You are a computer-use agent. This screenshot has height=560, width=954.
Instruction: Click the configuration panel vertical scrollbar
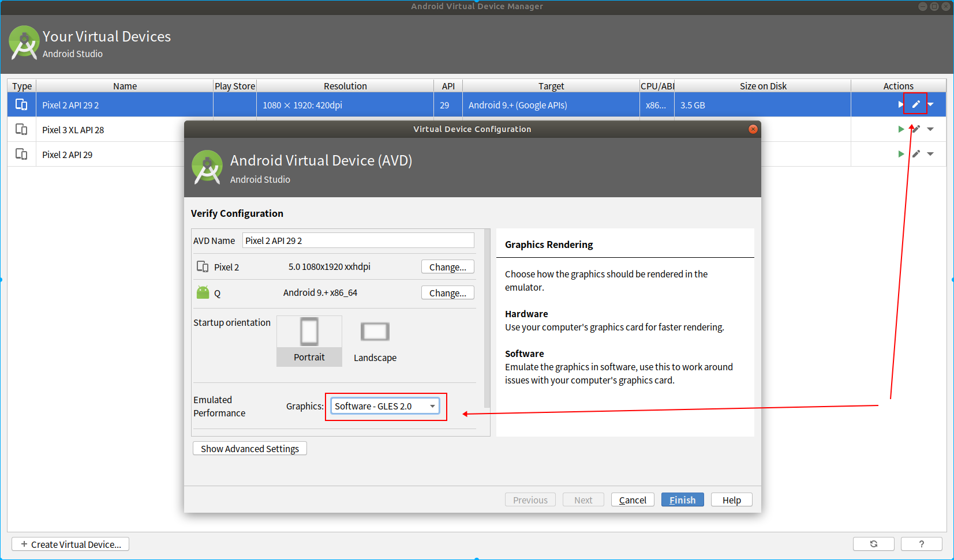(x=487, y=319)
